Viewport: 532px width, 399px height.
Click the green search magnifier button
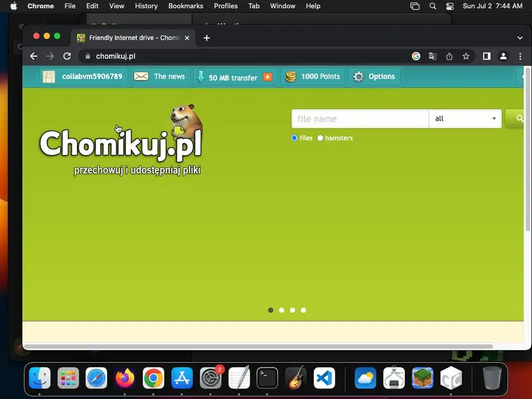pyautogui.click(x=516, y=118)
